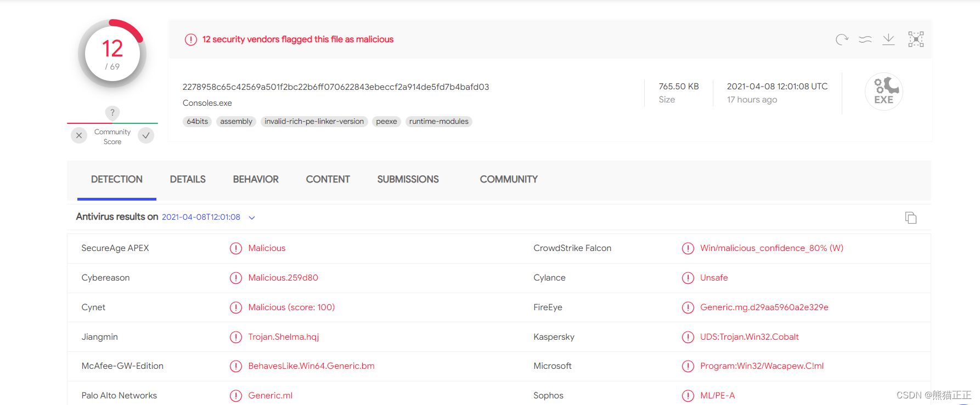Click warning icon next to McAfee-GW-Edition result
This screenshot has height=405, width=980.
pyautogui.click(x=236, y=366)
